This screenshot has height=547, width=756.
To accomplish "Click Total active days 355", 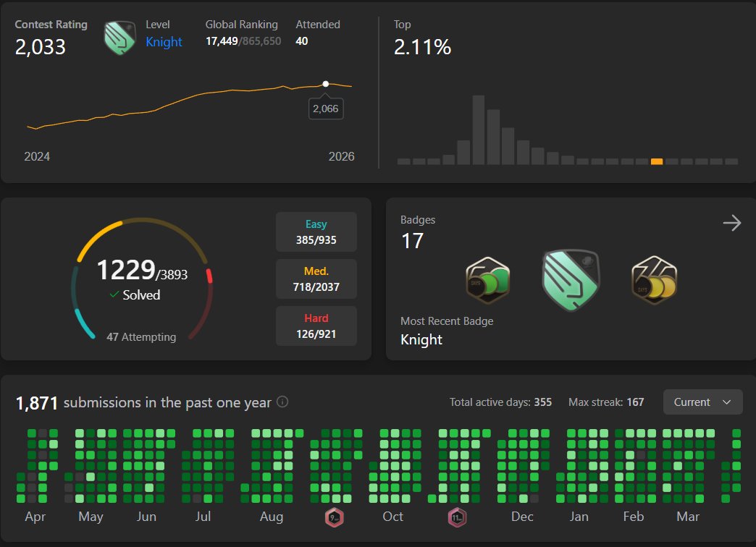I will point(500,402).
